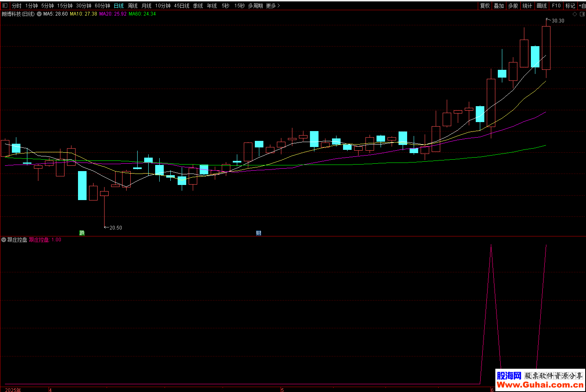586x392 pixels.
Task: Select the 45日线 period tab
Action: click(182, 6)
